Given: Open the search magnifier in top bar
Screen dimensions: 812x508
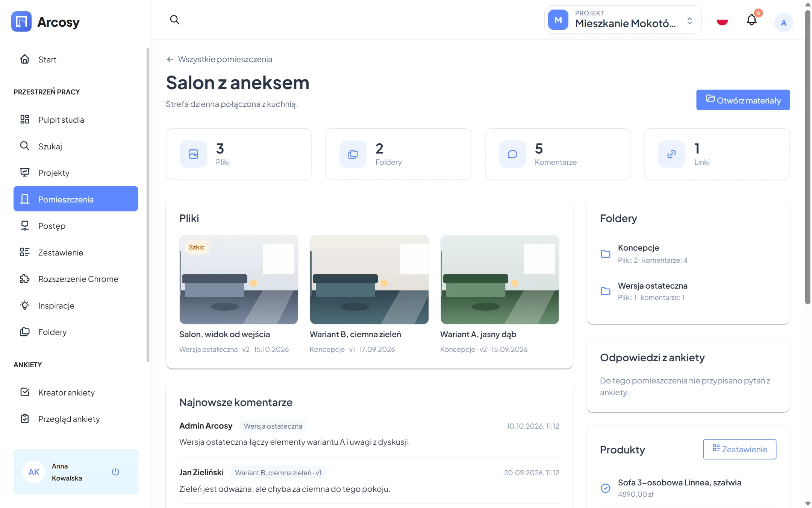Looking at the screenshot, I should pyautogui.click(x=174, y=20).
